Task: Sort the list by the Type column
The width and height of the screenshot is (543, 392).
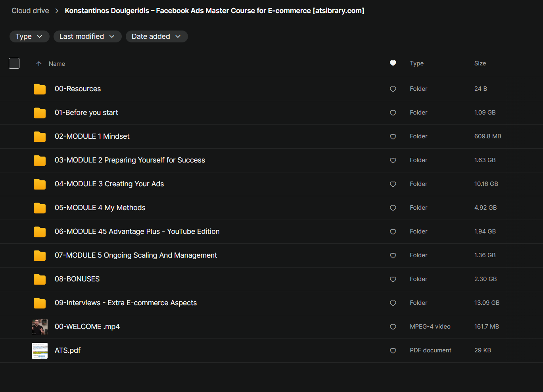Action: click(x=416, y=63)
